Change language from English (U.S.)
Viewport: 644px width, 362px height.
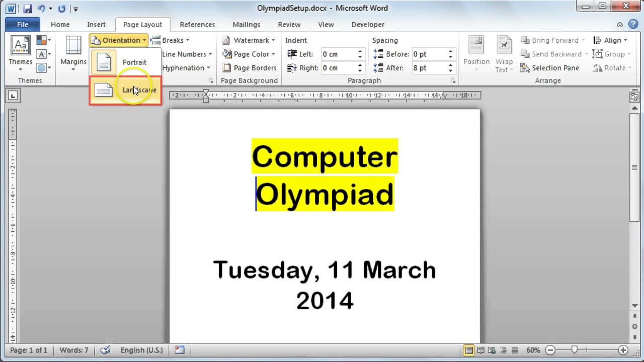[x=142, y=350]
